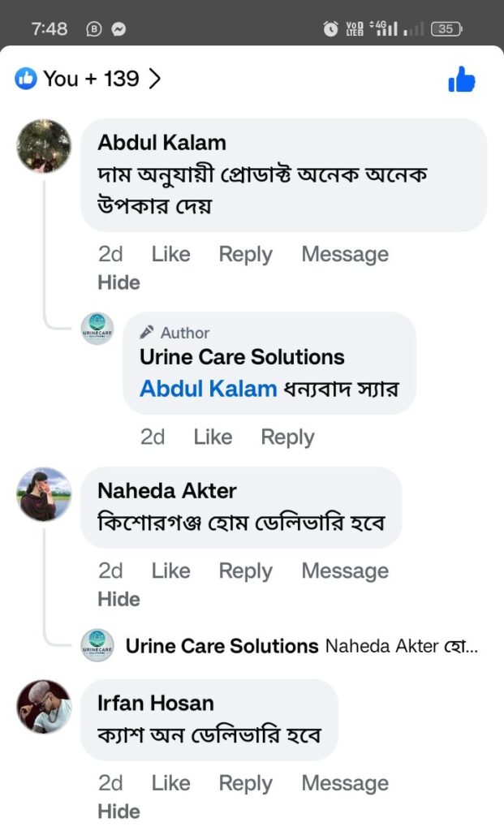
Task: Tap Urine Care Solutions avatar in author reply
Action: pos(97,329)
